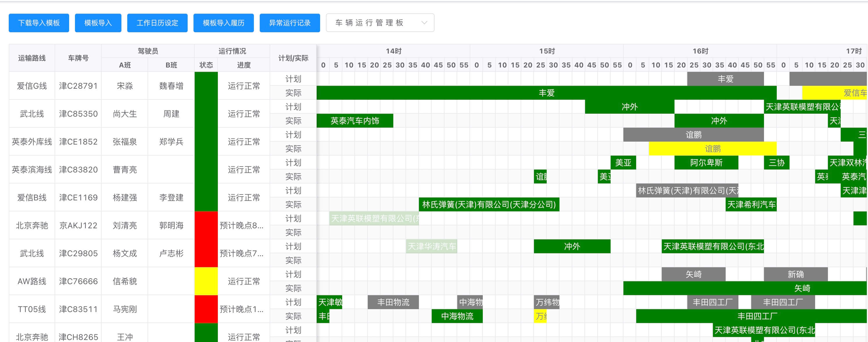Click the 模板导入 button
This screenshot has width=868, height=342.
(98, 23)
